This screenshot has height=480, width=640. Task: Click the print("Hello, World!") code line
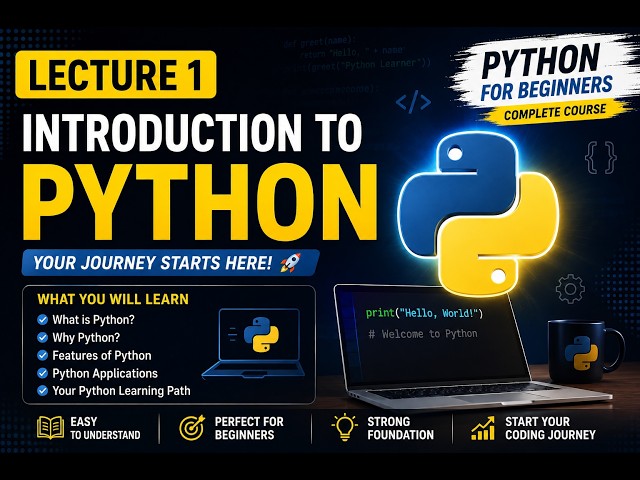pyautogui.click(x=424, y=313)
